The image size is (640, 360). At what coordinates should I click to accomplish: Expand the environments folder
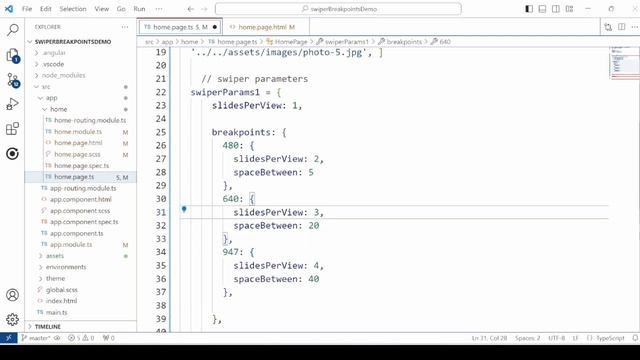[66, 267]
